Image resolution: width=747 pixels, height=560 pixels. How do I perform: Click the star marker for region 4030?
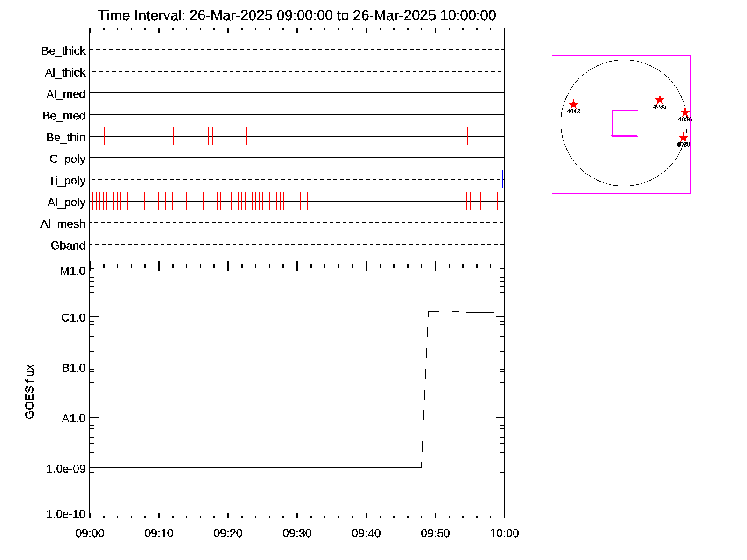click(684, 138)
